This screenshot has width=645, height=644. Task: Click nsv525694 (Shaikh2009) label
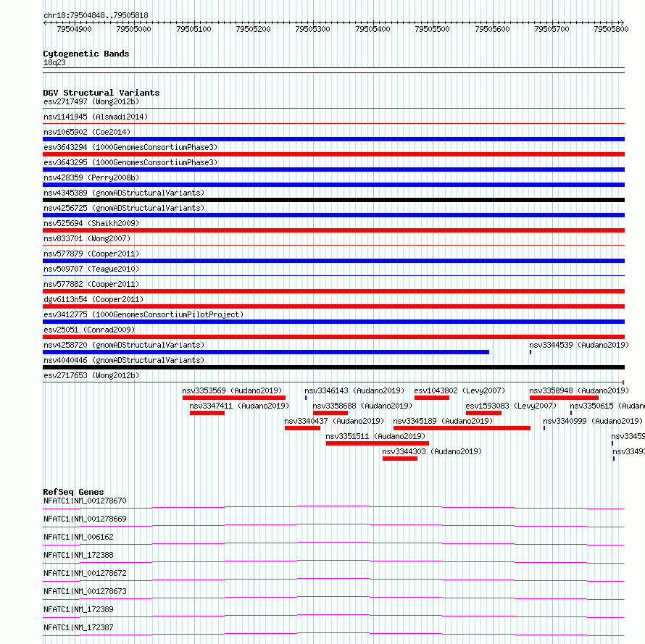(91, 223)
